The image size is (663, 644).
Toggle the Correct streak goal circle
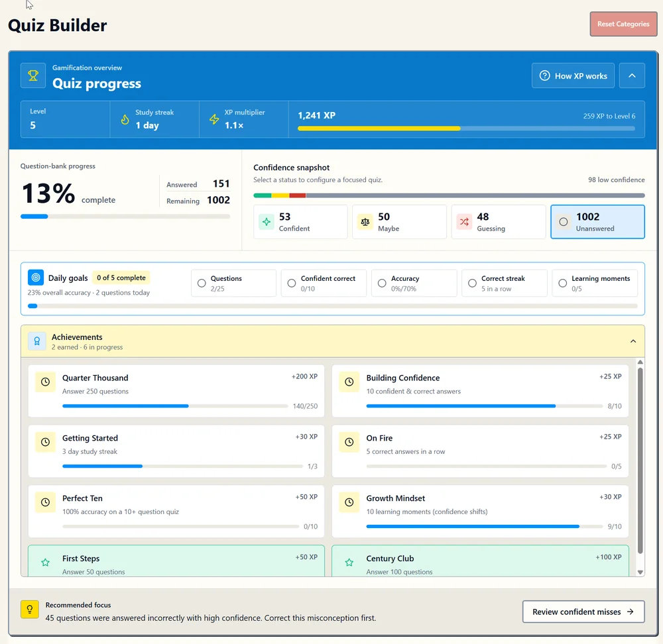click(x=472, y=283)
